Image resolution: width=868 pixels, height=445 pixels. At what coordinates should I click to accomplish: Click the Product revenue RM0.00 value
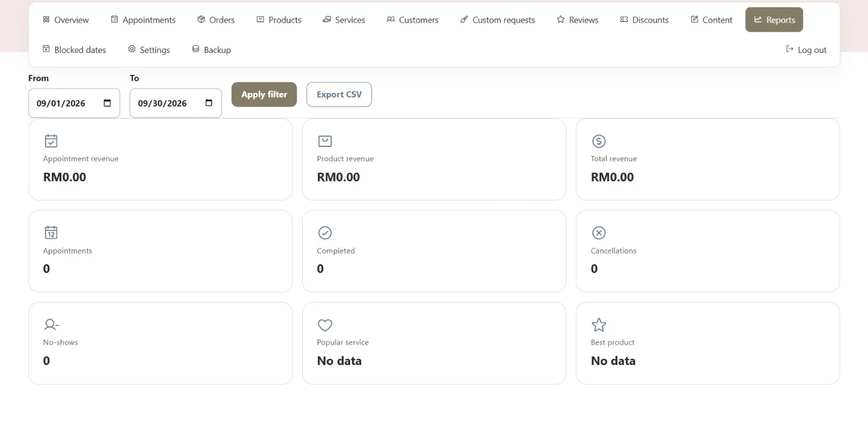[338, 177]
